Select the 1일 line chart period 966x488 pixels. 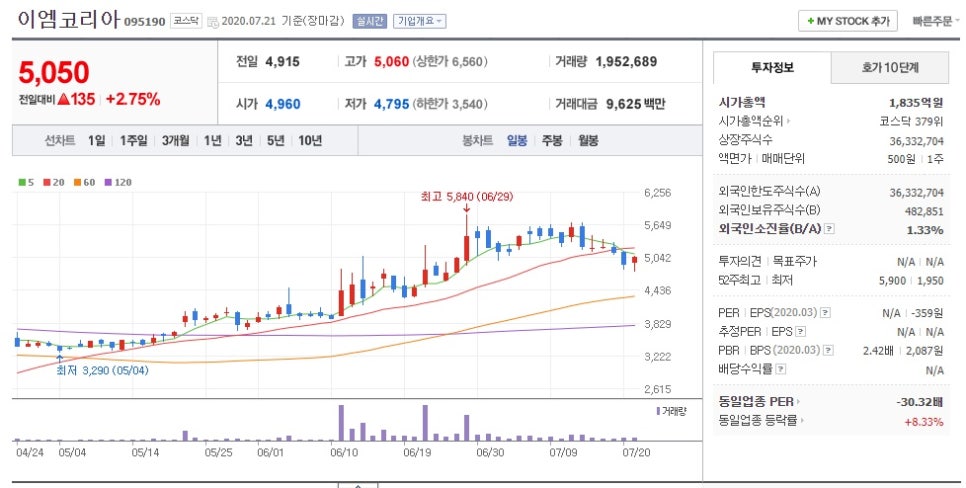coord(97,140)
